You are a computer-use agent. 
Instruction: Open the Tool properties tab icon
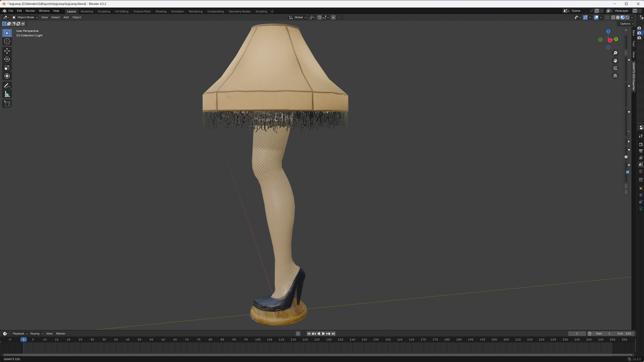coord(640,136)
